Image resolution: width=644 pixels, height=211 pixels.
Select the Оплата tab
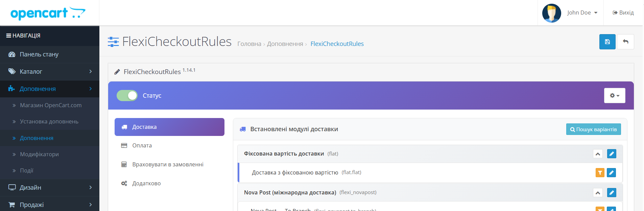[169, 145]
